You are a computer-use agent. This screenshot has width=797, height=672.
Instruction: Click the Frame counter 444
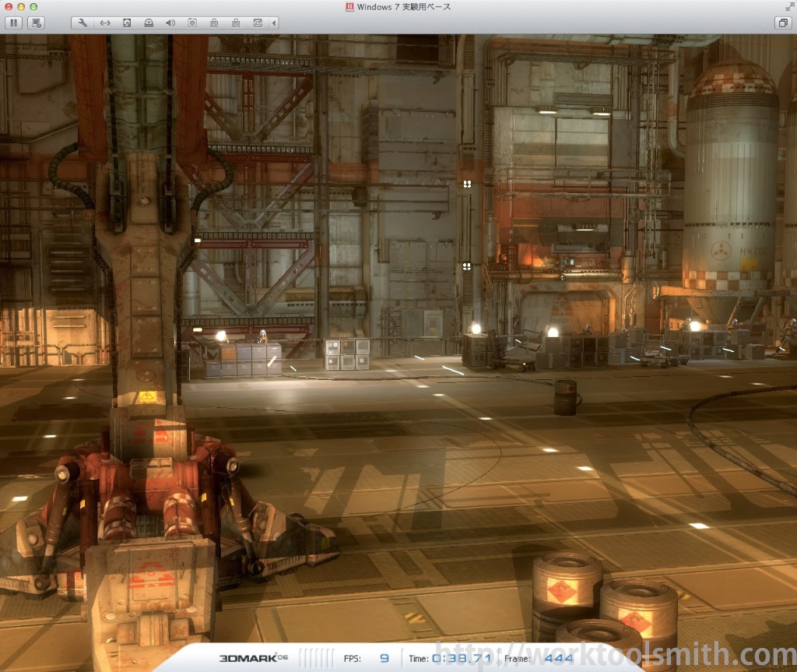(559, 658)
